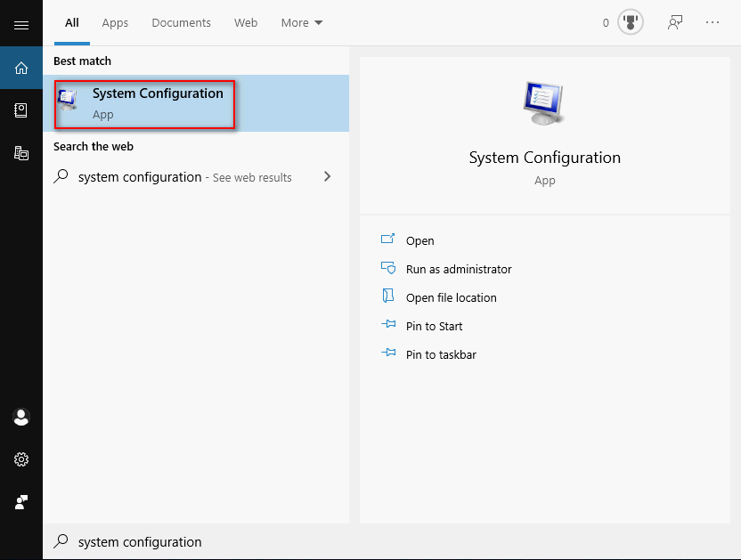The image size is (741, 560).
Task: Click the Microsoft Rewards medal icon
Action: 630,22
